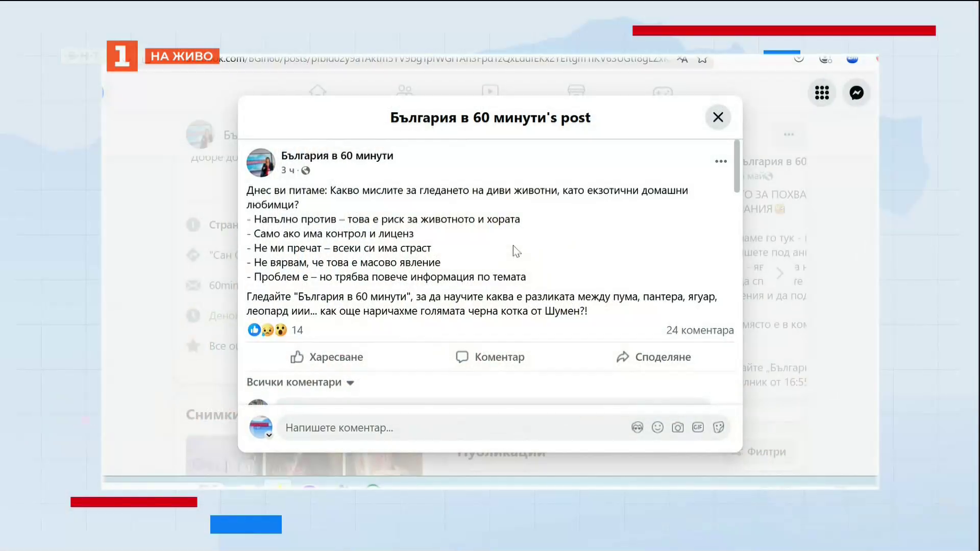Open the GIF picker icon
The height and width of the screenshot is (551, 980).
(698, 428)
